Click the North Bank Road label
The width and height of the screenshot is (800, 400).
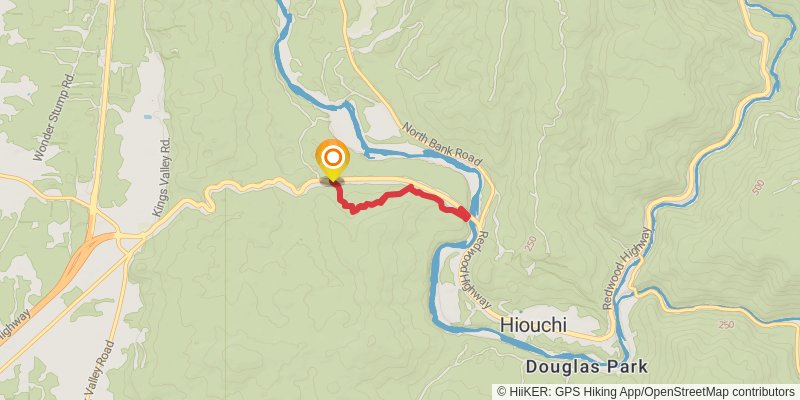[x=442, y=144]
